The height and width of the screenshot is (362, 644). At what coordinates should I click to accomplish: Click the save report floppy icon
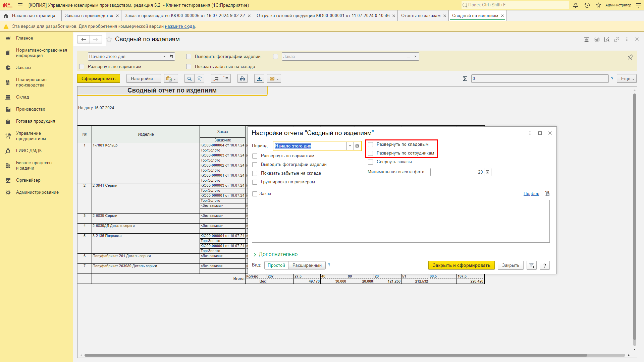tap(586, 39)
